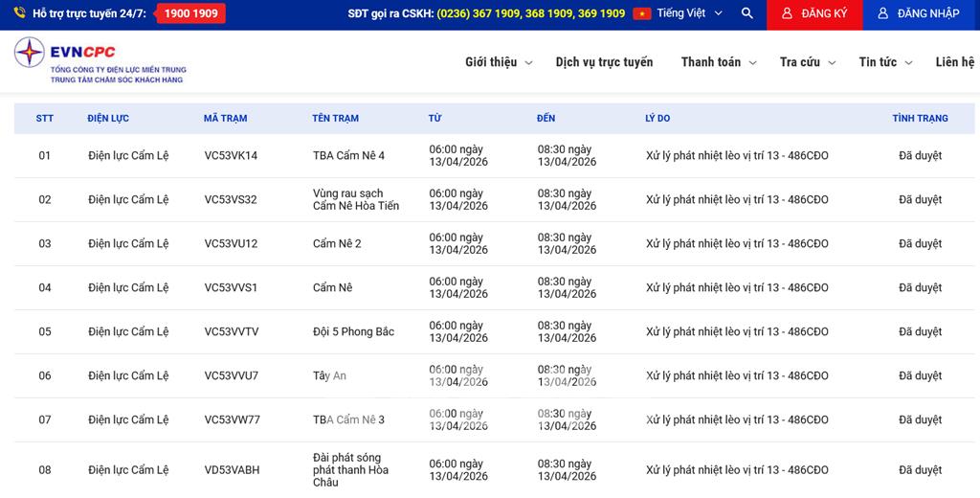The image size is (980, 498).
Task: Click the Vietnam flag icon
Action: point(642,13)
